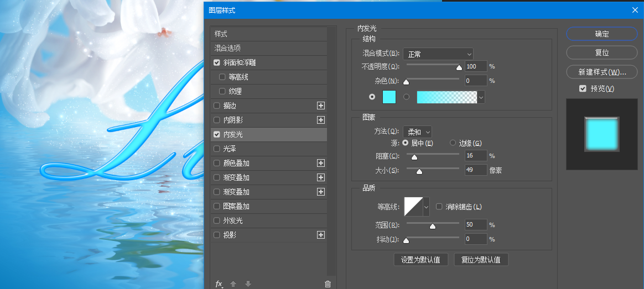
Task: Uncheck the 斜面和浮雕 checkbox
Action: pyautogui.click(x=217, y=62)
